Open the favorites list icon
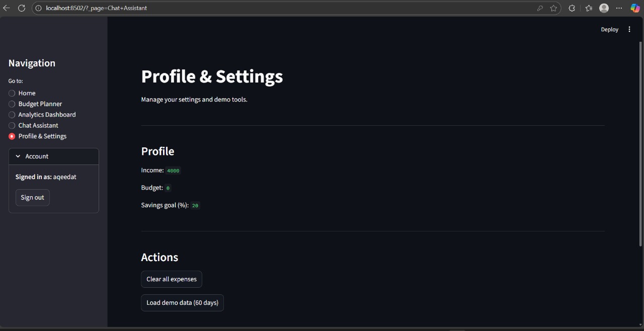 coord(589,8)
